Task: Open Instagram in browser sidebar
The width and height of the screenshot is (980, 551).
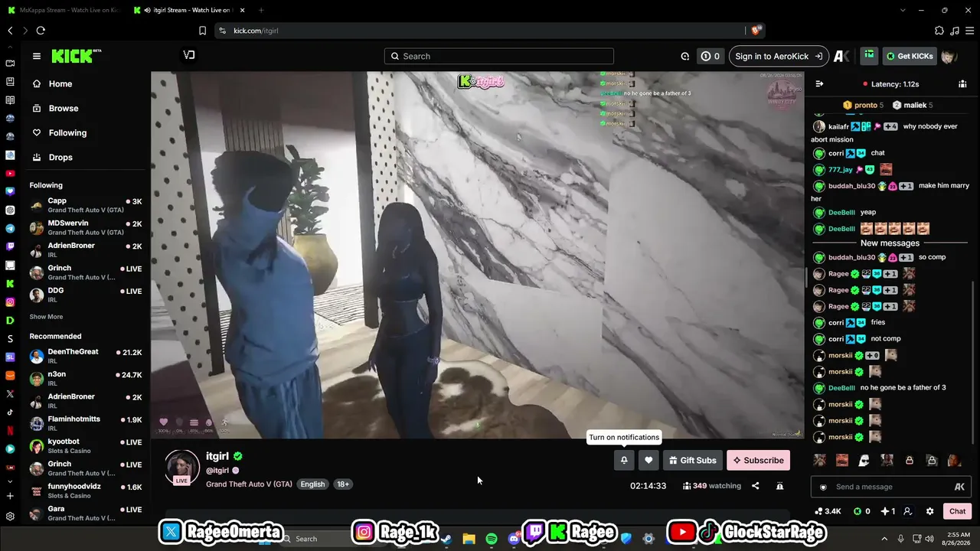Action: [x=10, y=302]
